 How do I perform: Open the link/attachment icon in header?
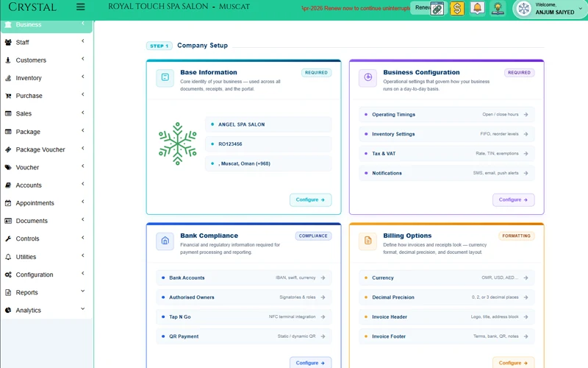pyautogui.click(x=437, y=8)
